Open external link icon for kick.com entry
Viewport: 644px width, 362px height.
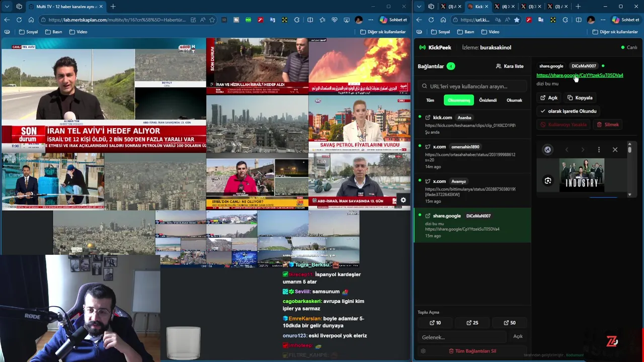coord(428,118)
